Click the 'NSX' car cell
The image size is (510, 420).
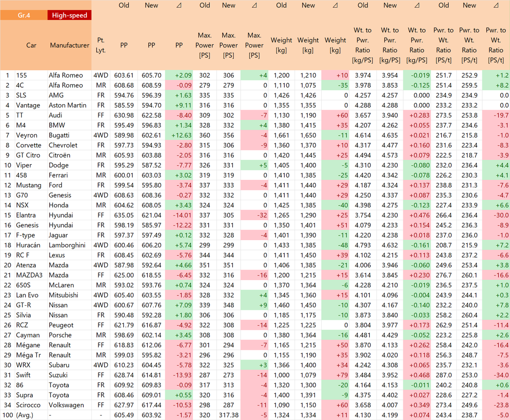(31, 205)
